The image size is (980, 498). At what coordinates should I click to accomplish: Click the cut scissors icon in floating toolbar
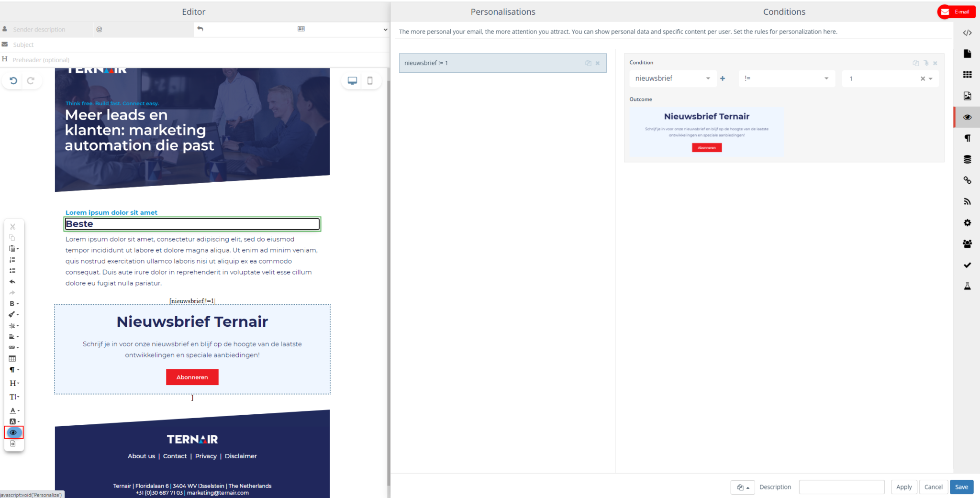pos(12,227)
